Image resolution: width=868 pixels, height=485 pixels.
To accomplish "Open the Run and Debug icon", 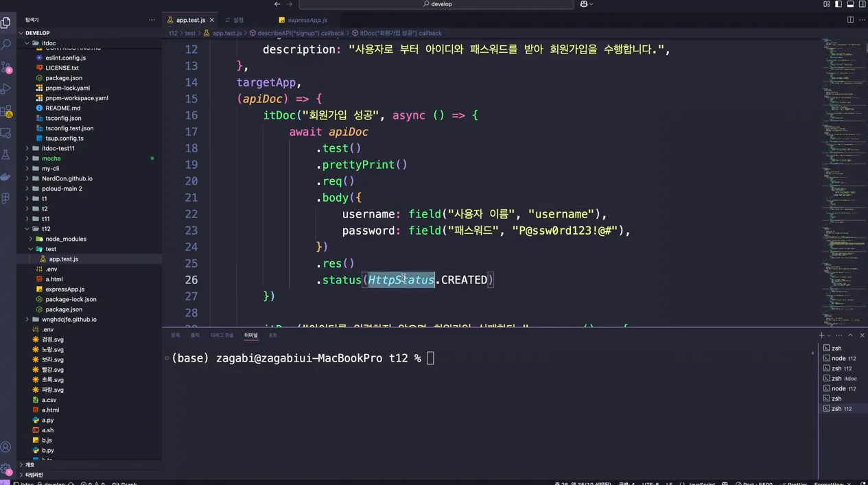I will coord(6,89).
